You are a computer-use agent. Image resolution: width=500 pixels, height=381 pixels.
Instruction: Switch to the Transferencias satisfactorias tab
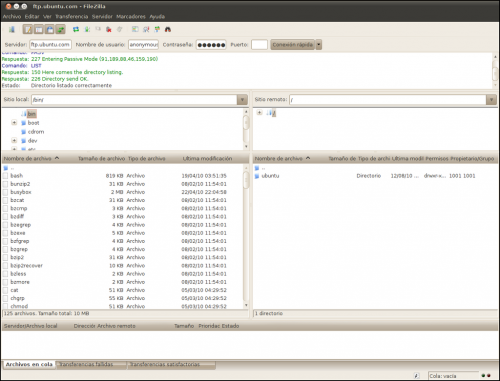pos(171,364)
